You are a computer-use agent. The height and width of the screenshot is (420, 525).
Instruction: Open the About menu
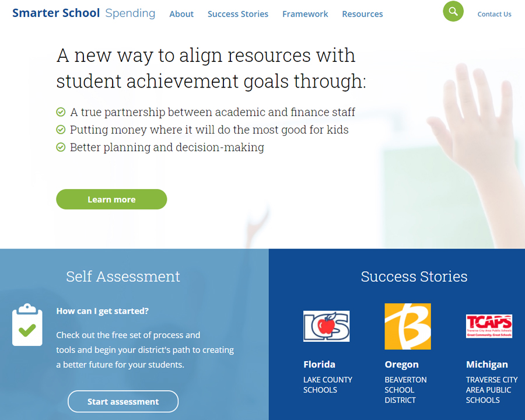(181, 14)
